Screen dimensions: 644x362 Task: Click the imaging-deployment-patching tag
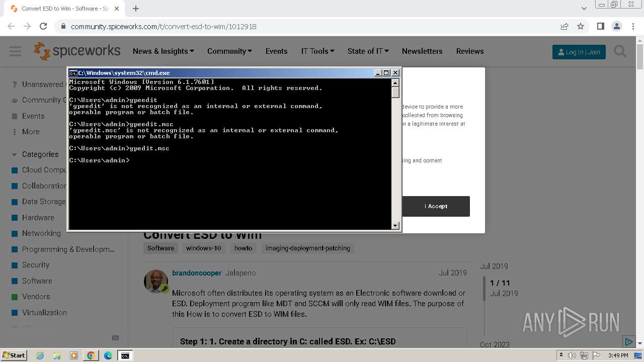tap(307, 248)
